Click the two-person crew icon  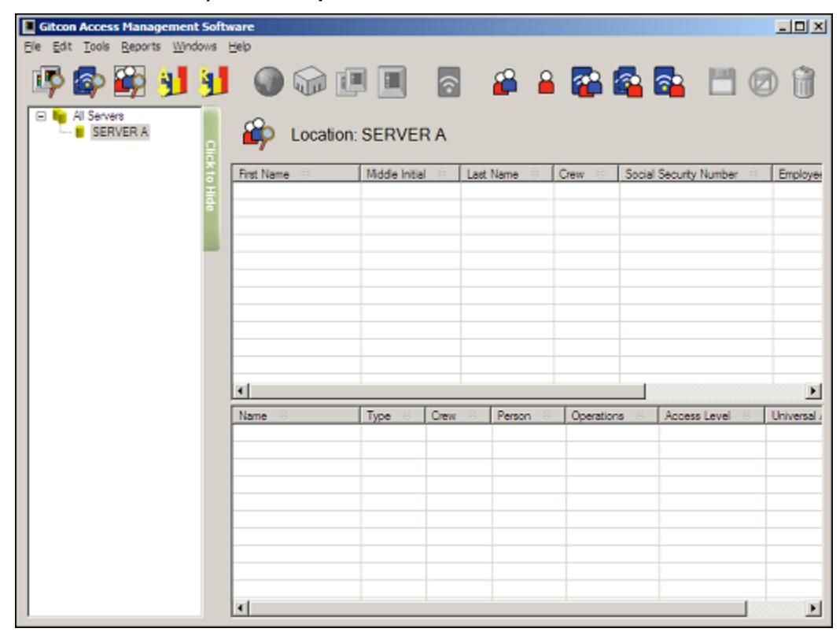(505, 82)
